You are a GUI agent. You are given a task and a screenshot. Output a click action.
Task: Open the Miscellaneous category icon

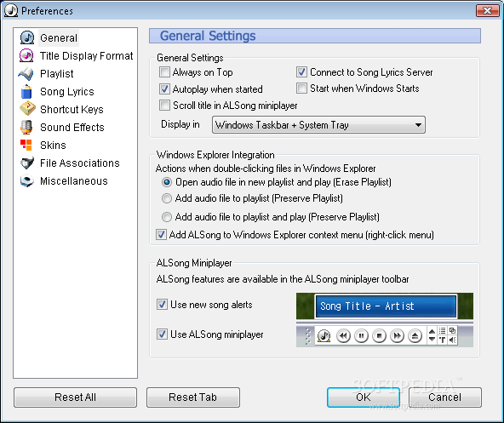click(27, 181)
